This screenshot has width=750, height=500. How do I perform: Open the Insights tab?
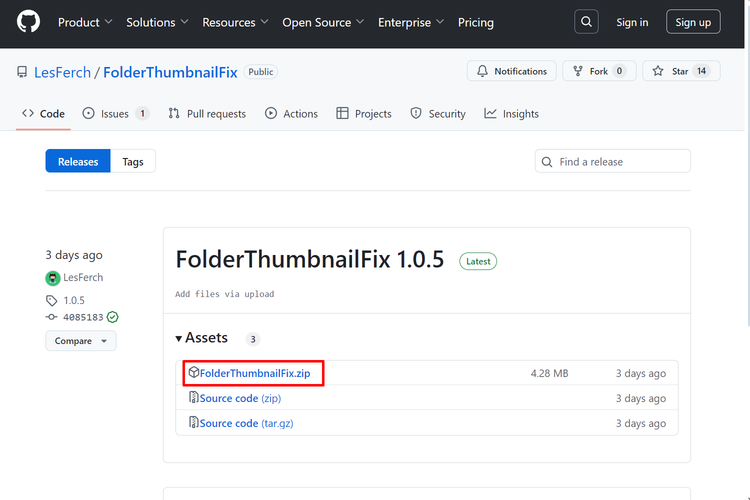[x=511, y=114]
